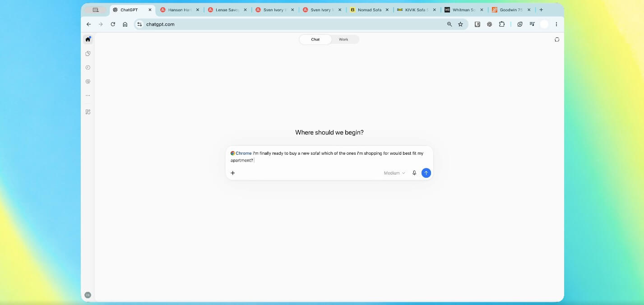
Task: Expand the Medium effort dropdown
Action: [394, 173]
